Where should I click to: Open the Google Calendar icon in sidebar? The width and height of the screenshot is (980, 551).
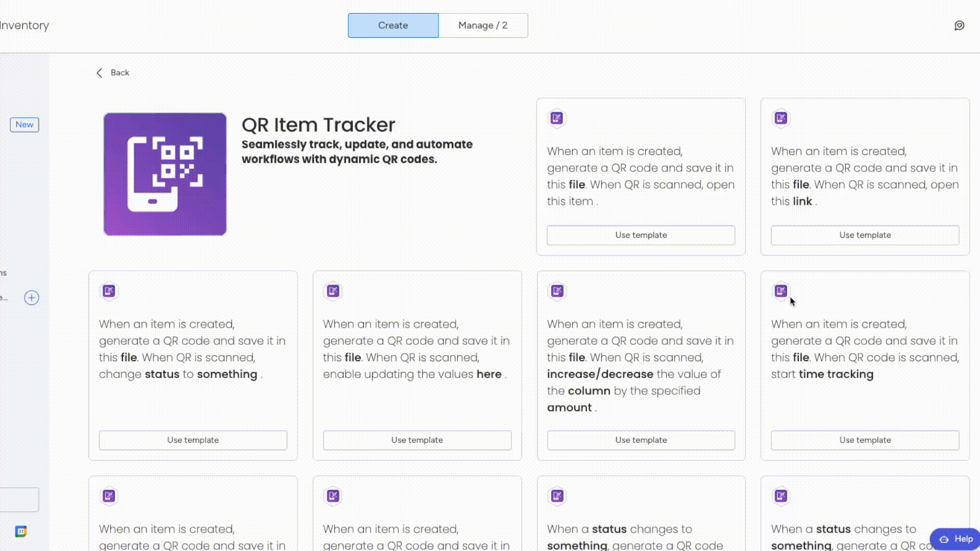[21, 532]
